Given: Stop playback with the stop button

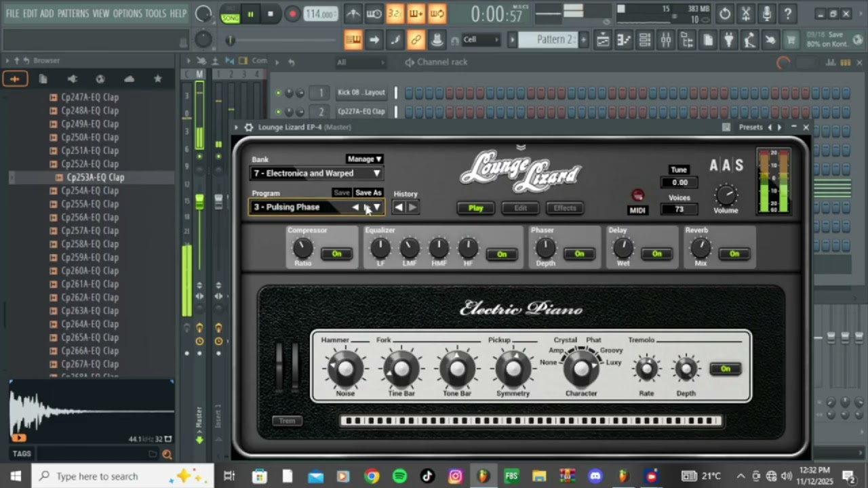Looking at the screenshot, I should click(271, 14).
